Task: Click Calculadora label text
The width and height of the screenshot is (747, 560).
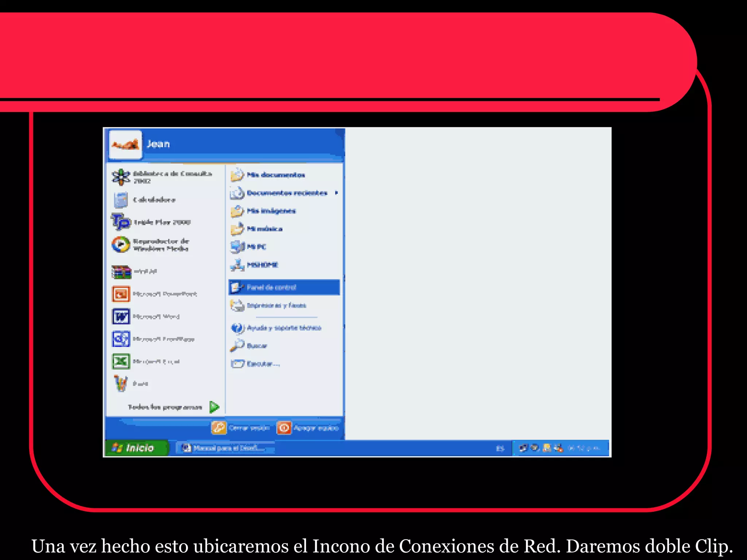Action: [154, 200]
